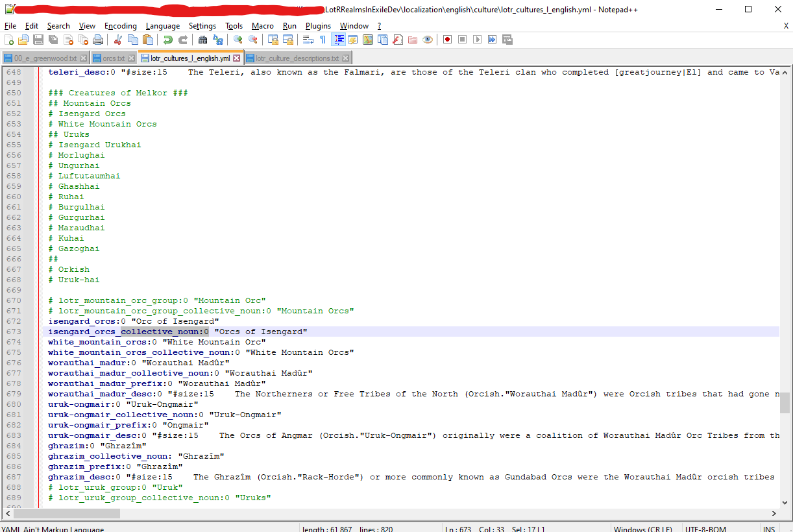Click the line 'isengard_orcs:0 "Orc of Isengard"'
Image resolution: width=793 pixels, height=532 pixels.
[x=133, y=321]
